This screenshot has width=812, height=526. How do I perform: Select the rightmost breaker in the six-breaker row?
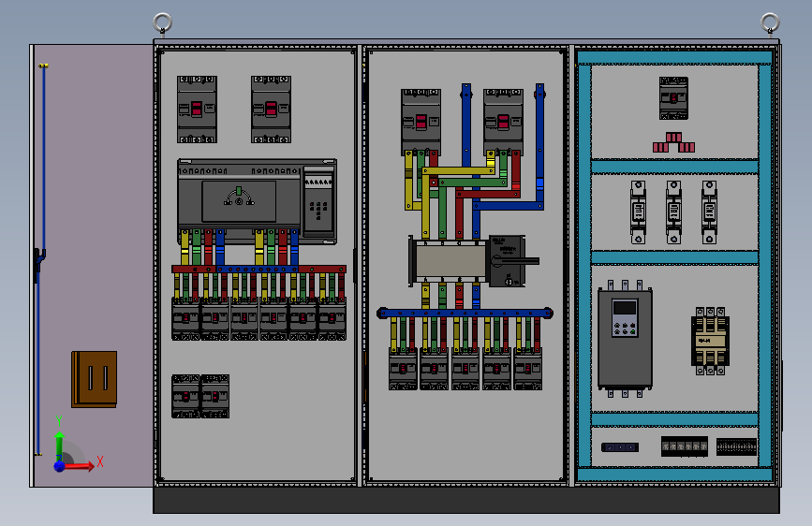click(332, 321)
